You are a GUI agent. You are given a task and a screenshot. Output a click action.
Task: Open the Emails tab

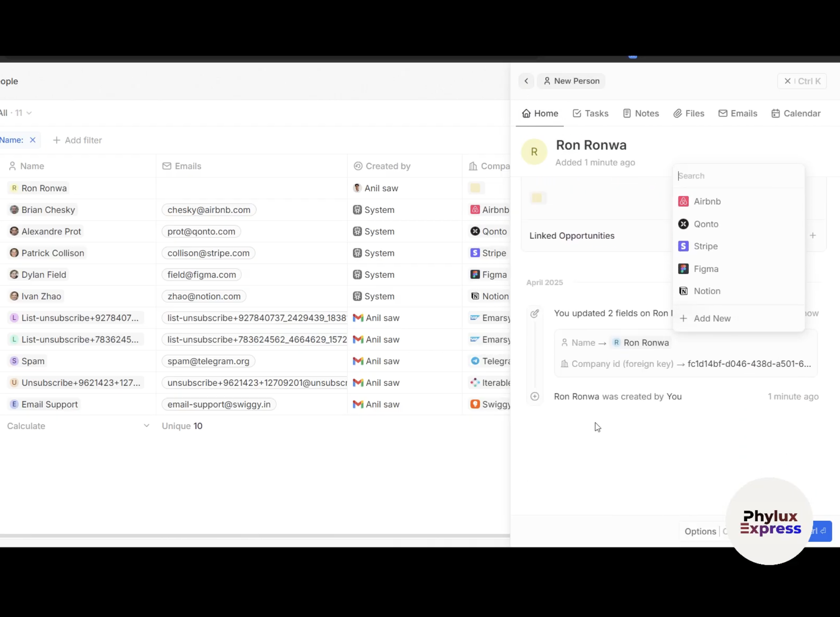click(738, 113)
